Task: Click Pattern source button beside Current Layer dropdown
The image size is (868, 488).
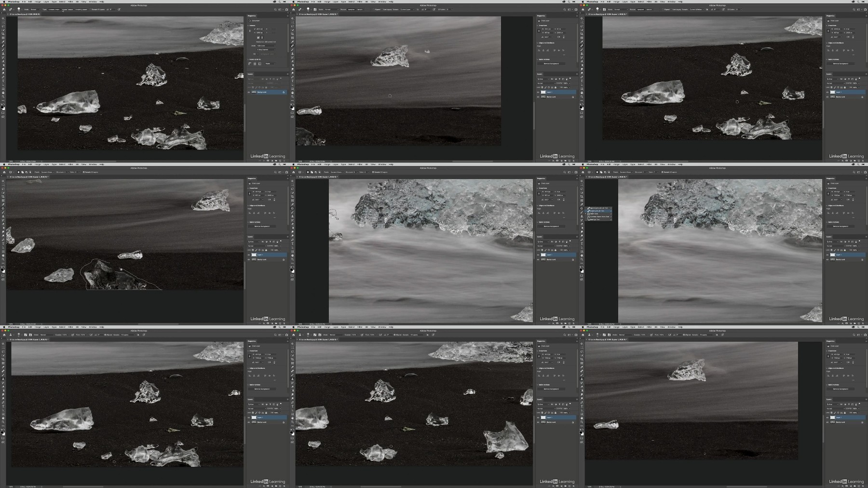Action: (x=360, y=10)
